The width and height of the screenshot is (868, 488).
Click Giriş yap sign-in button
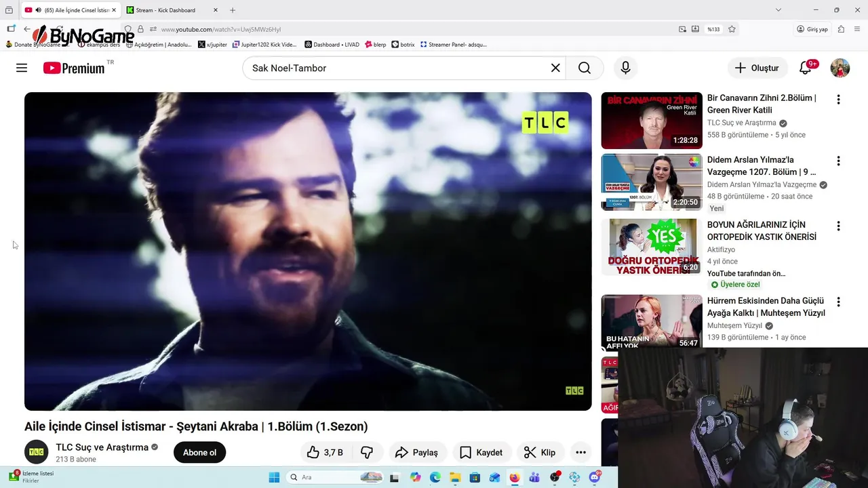point(812,29)
